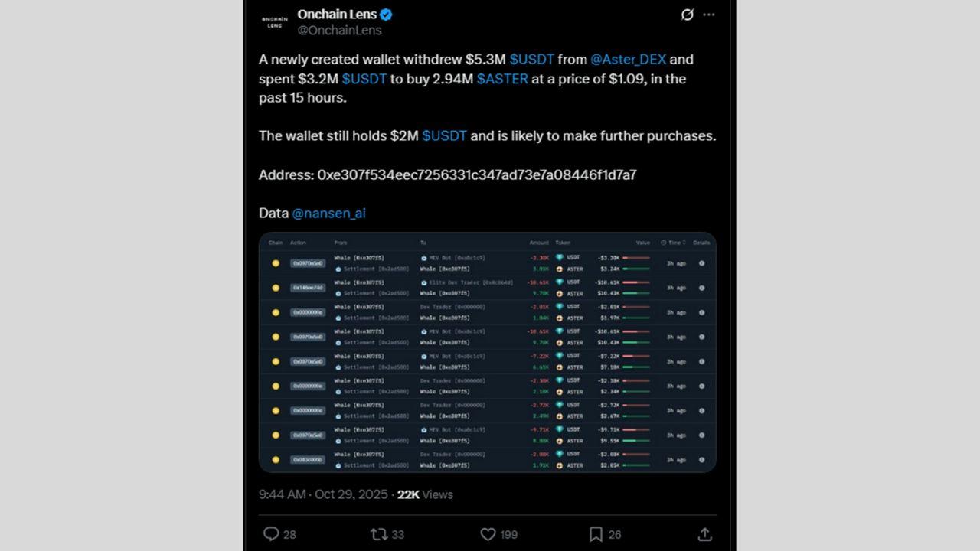Go to the @nansen_ai profile mention

328,214
